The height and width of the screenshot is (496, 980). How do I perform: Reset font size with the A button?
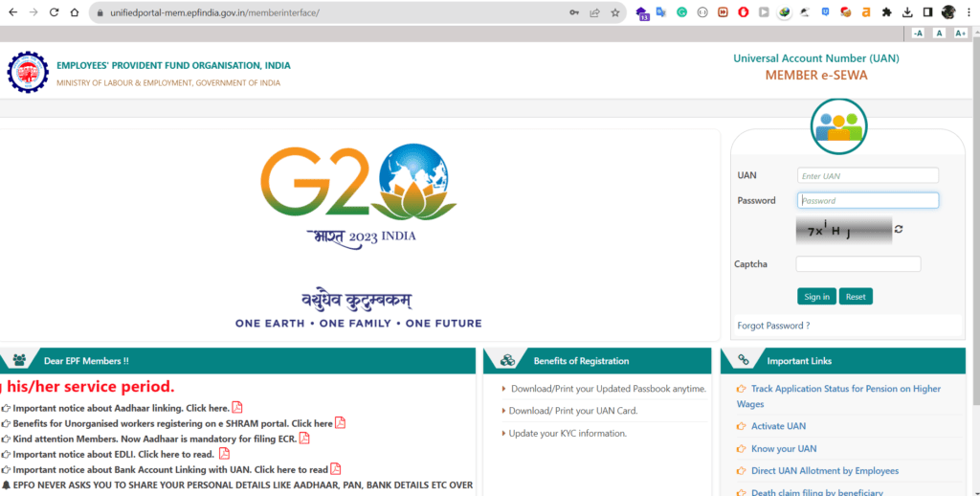pos(940,34)
